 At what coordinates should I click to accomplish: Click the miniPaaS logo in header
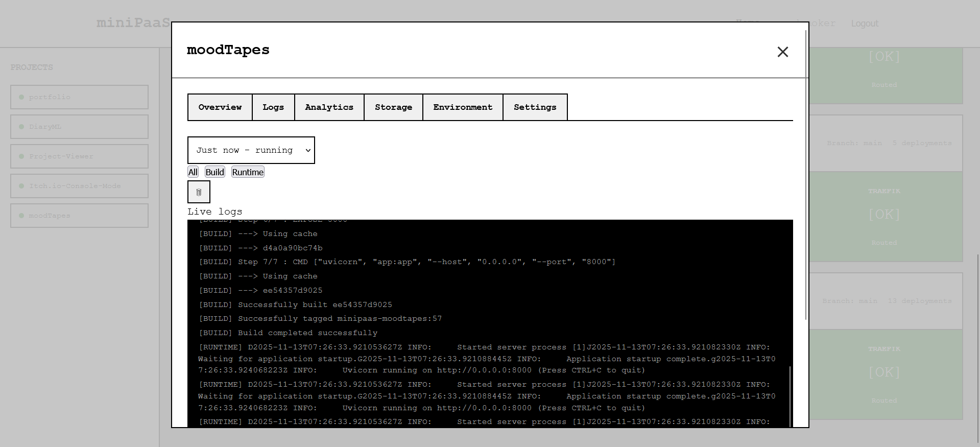click(133, 23)
